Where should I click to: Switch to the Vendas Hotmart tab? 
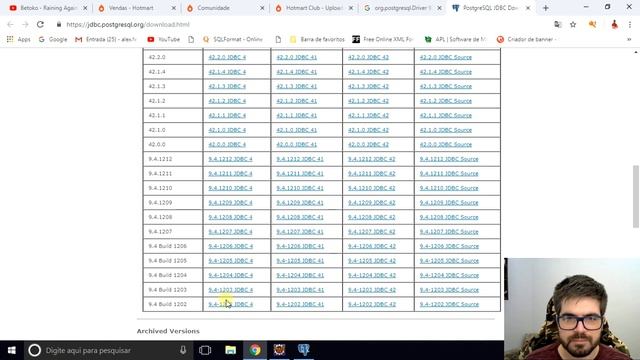(x=132, y=8)
